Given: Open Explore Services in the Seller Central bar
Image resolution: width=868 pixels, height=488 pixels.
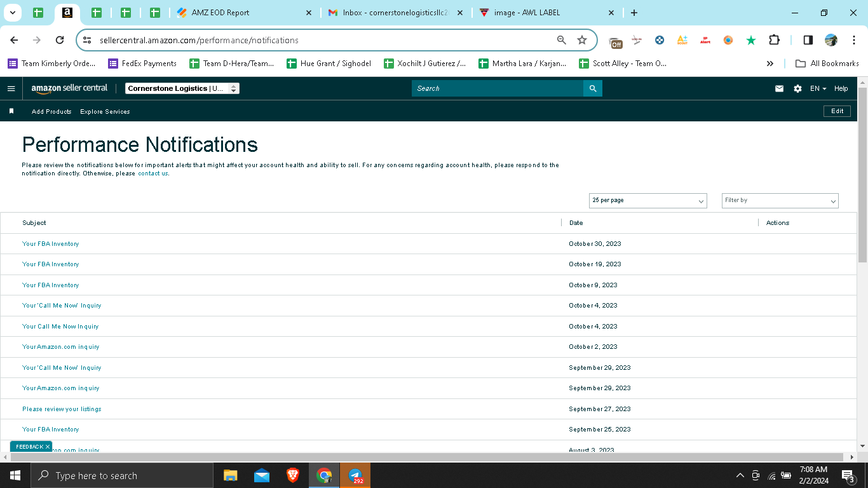Looking at the screenshot, I should pyautogui.click(x=105, y=111).
